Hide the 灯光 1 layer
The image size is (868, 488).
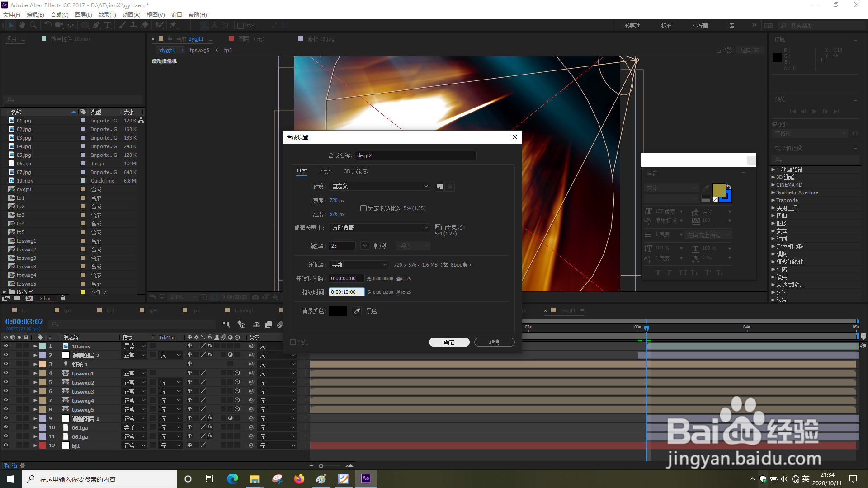[x=6, y=364]
